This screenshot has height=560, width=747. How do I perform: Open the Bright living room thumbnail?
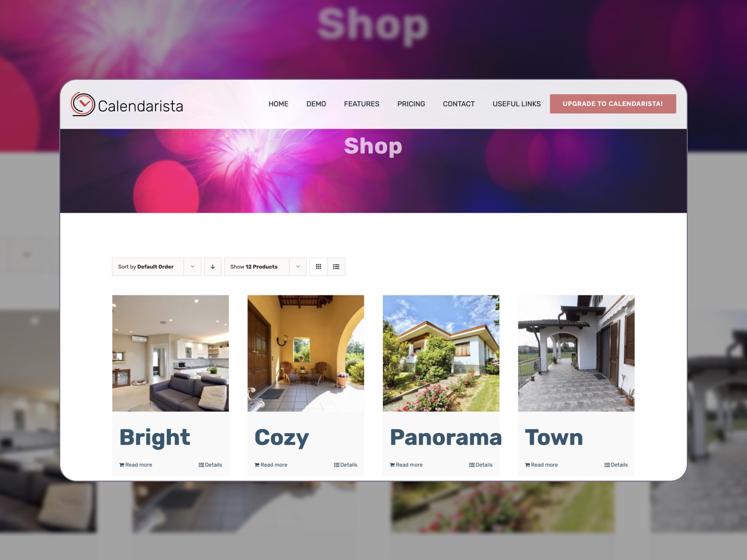tap(170, 353)
